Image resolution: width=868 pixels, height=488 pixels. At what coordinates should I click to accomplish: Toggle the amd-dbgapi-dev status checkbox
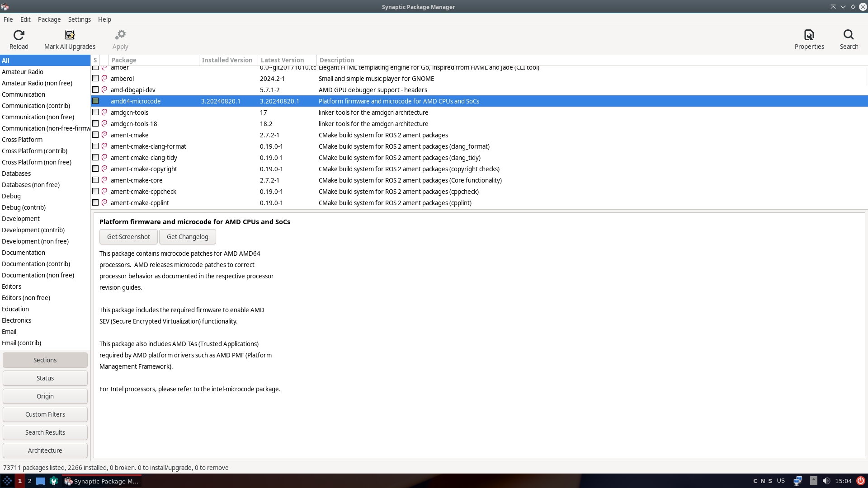click(x=95, y=89)
